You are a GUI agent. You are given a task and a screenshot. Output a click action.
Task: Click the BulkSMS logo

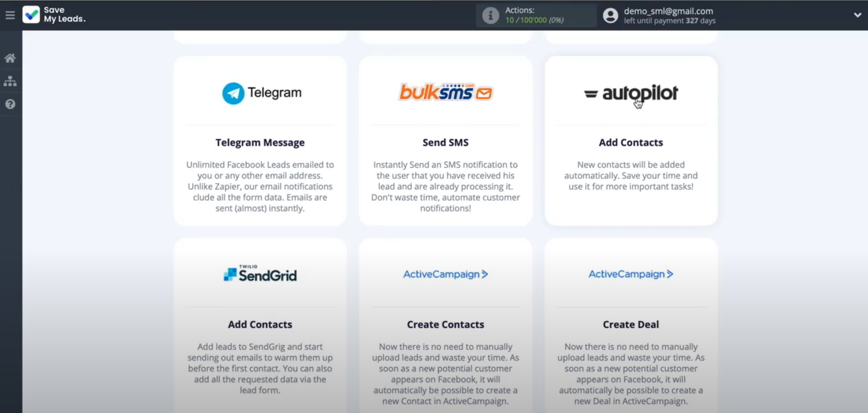coord(446,92)
